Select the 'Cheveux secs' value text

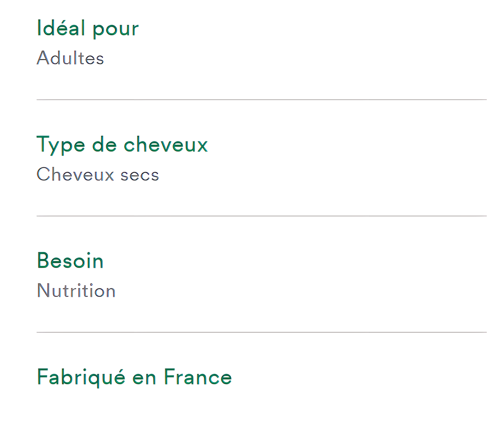tap(98, 175)
